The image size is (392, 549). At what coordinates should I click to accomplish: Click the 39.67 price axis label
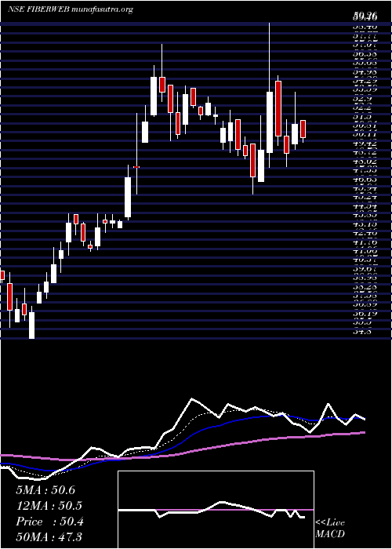pyautogui.click(x=365, y=269)
